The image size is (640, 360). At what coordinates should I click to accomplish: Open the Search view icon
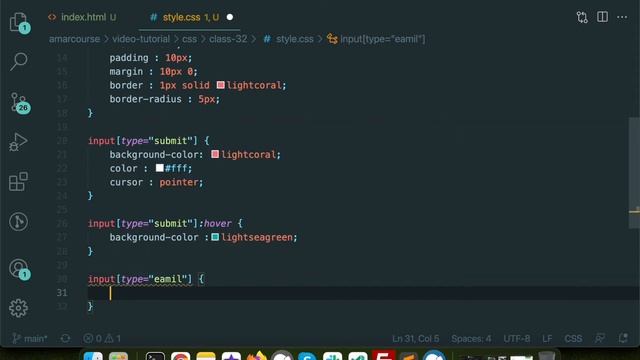click(18, 61)
